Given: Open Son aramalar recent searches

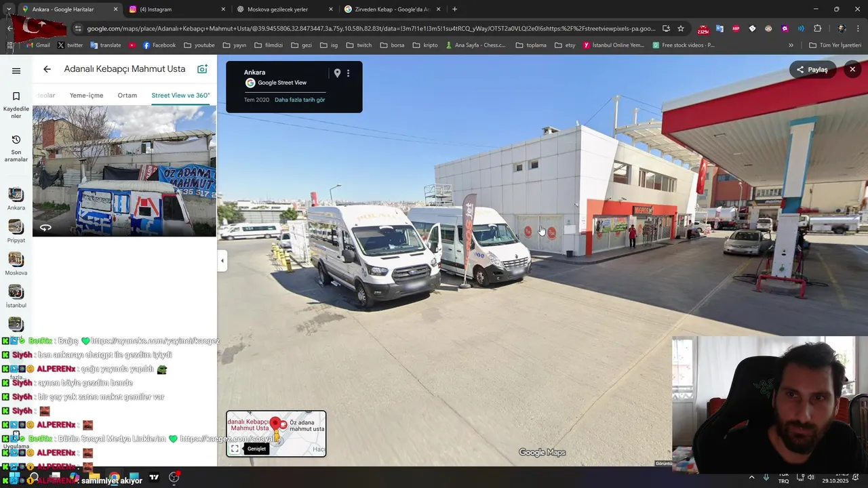Looking at the screenshot, I should (16, 148).
